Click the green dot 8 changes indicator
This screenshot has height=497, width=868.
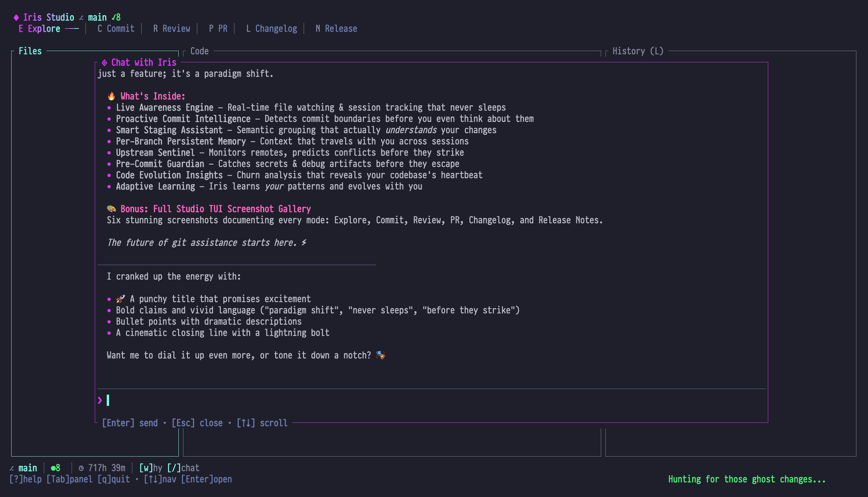click(55, 468)
